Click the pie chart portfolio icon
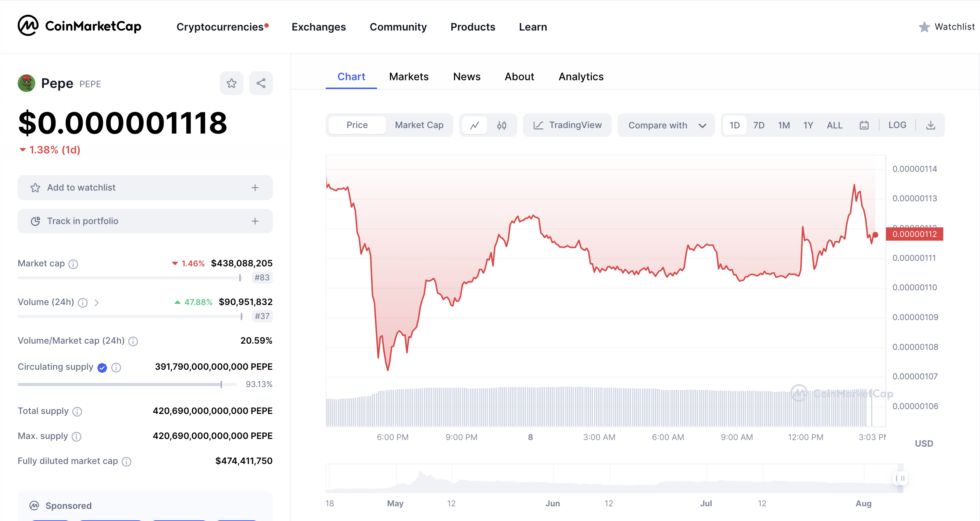The image size is (980, 521). 35,221
